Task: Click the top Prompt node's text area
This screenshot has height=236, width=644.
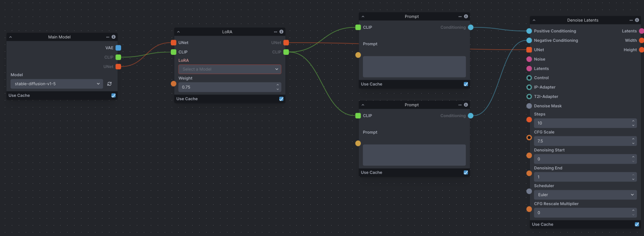Action: (414, 67)
